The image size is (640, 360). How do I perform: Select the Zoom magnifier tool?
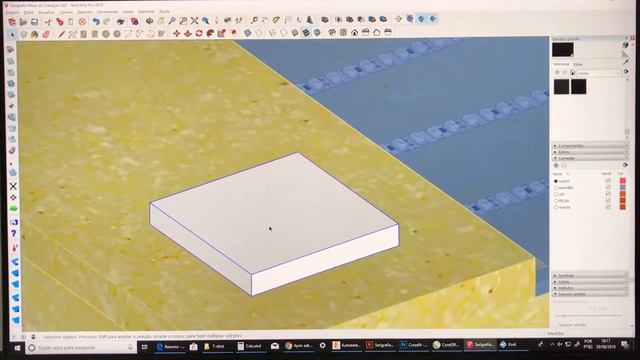(172, 20)
